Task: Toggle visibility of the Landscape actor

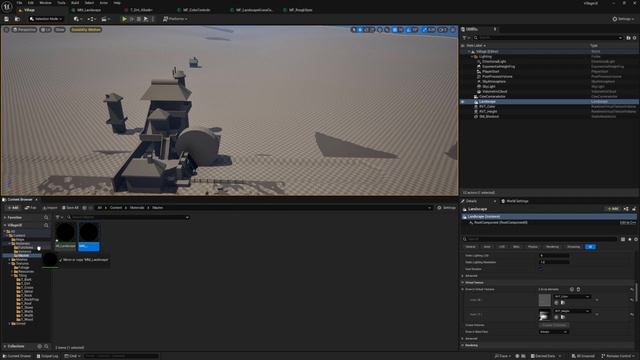Action: click(x=463, y=101)
